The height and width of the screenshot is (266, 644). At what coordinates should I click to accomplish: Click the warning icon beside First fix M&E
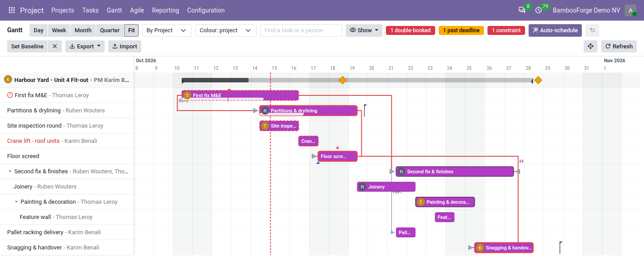tap(10, 95)
